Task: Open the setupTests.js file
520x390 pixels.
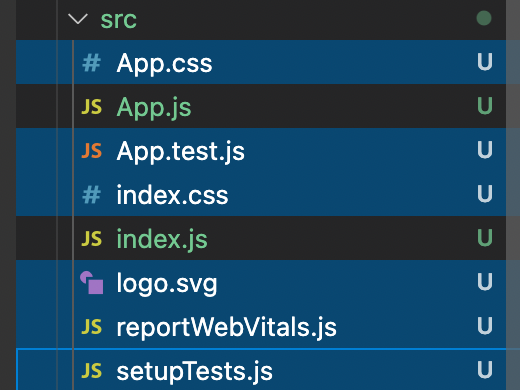Action: pyautogui.click(x=195, y=371)
